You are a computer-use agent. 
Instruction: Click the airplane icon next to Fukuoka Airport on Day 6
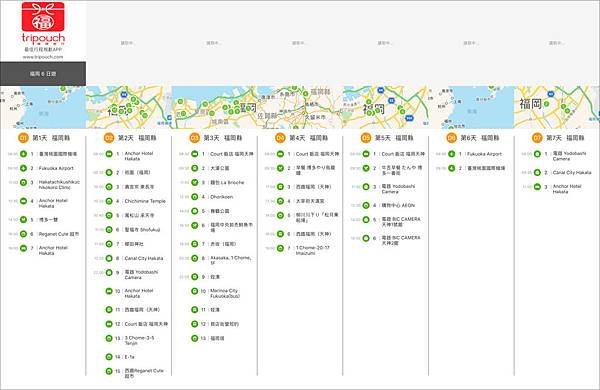tap(452, 154)
